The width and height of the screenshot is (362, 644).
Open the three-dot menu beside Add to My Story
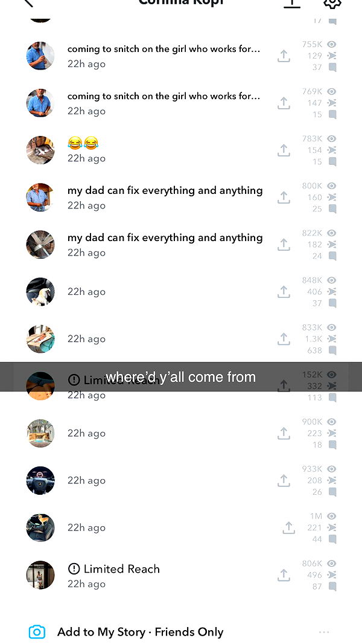point(324,632)
